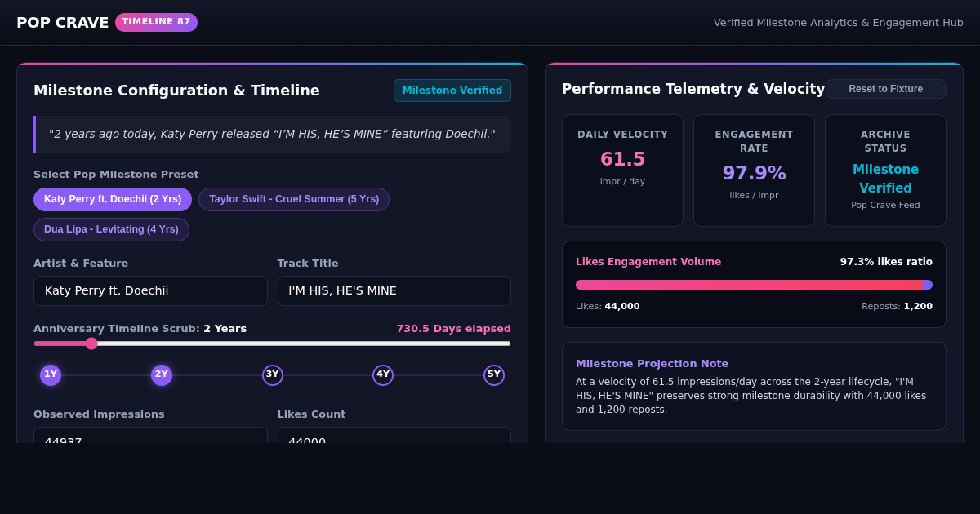Select the 3Y timeline marker

273,375
